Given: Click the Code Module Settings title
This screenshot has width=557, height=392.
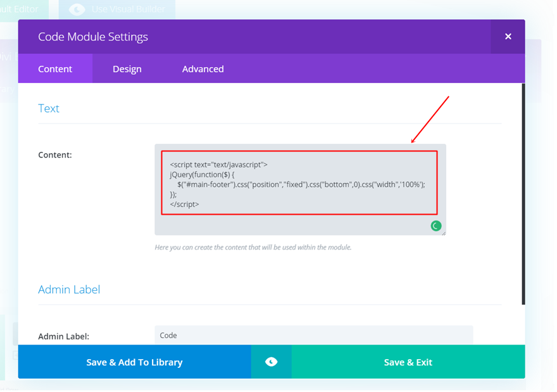Looking at the screenshot, I should coord(93,37).
